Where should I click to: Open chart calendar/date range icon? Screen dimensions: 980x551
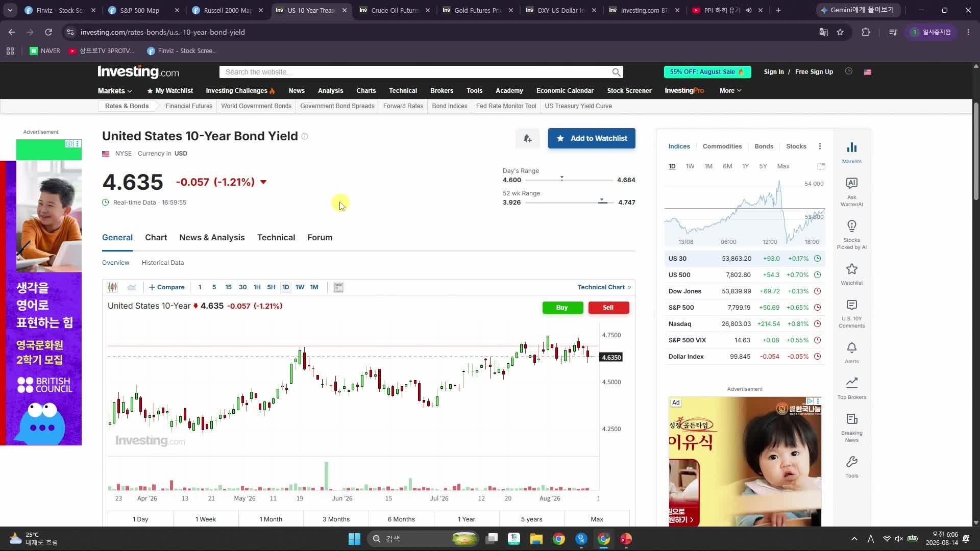coord(338,287)
